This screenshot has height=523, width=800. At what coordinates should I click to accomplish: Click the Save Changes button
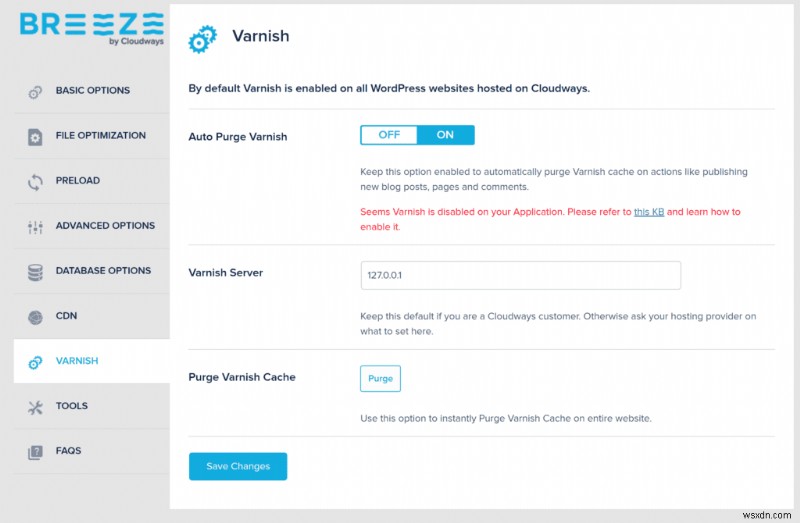coord(238,466)
